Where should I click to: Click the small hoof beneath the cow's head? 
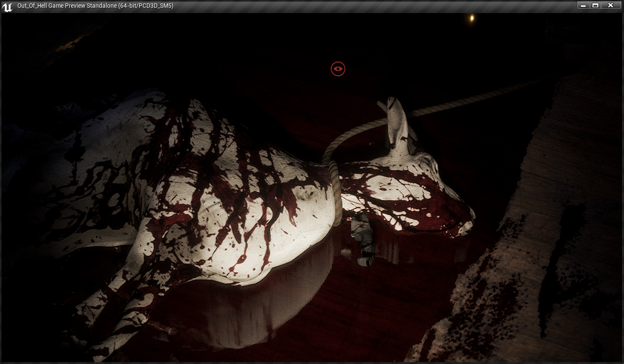click(365, 247)
